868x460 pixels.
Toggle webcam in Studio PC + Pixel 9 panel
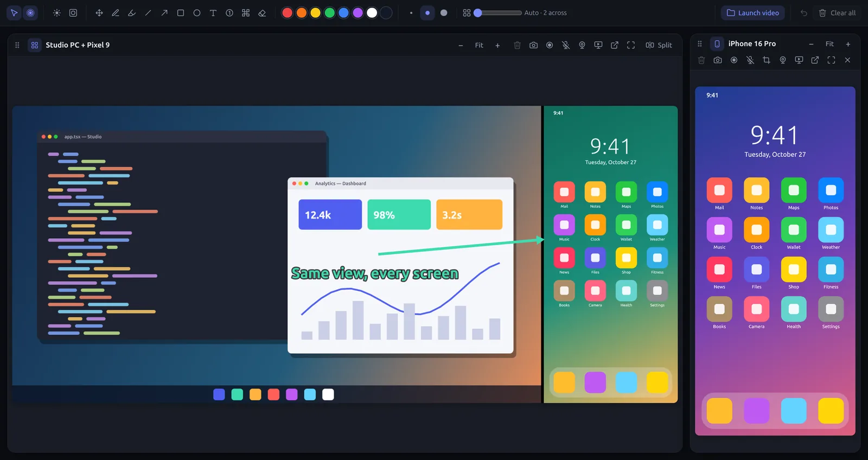click(582, 45)
